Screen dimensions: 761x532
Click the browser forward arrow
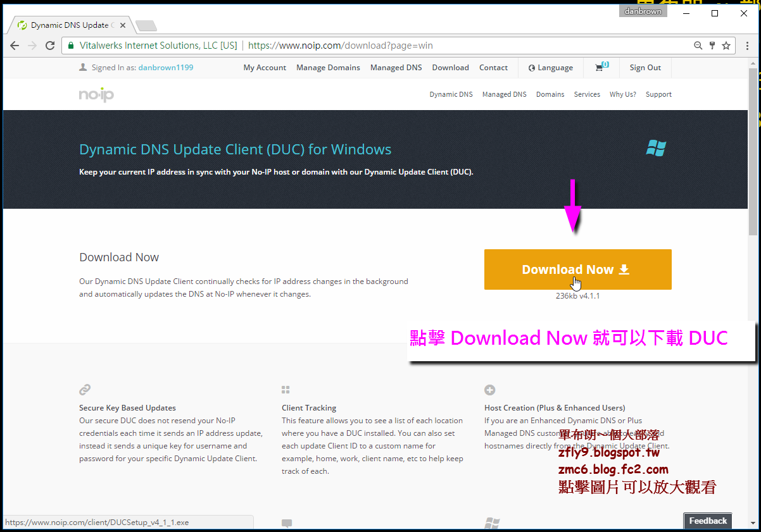pyautogui.click(x=32, y=46)
